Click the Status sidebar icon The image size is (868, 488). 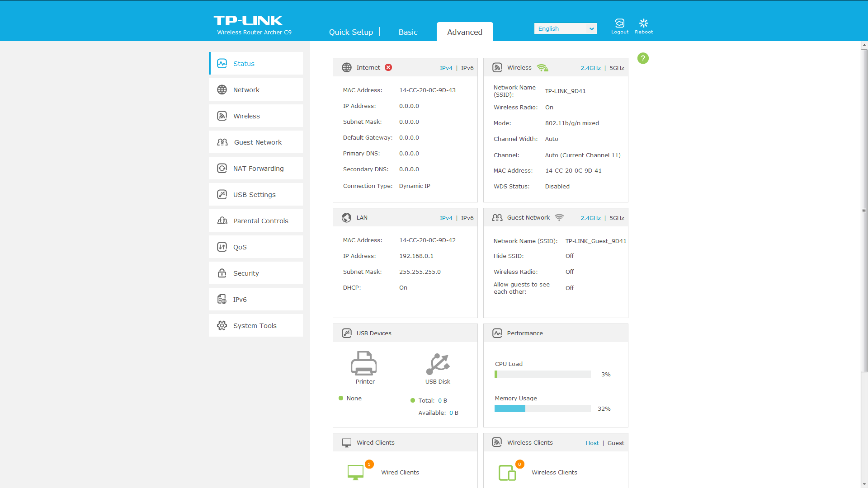click(x=222, y=63)
